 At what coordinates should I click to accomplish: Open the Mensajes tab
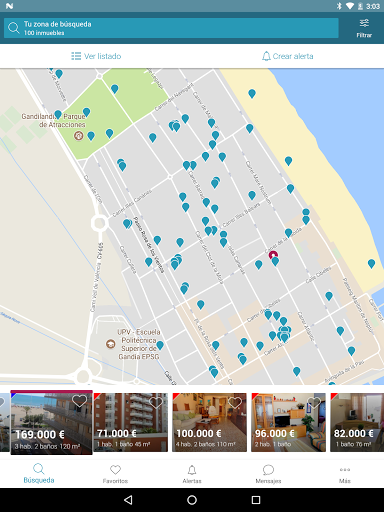[268, 474]
